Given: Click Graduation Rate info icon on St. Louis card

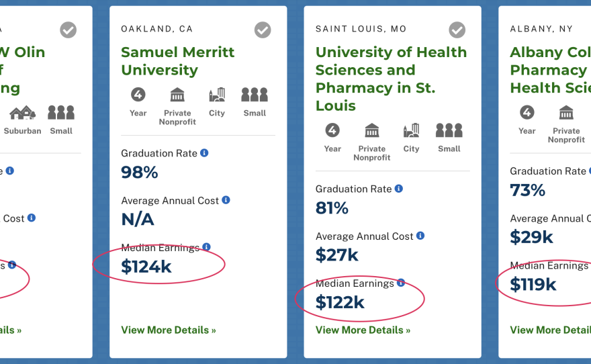Looking at the screenshot, I should click(398, 189).
